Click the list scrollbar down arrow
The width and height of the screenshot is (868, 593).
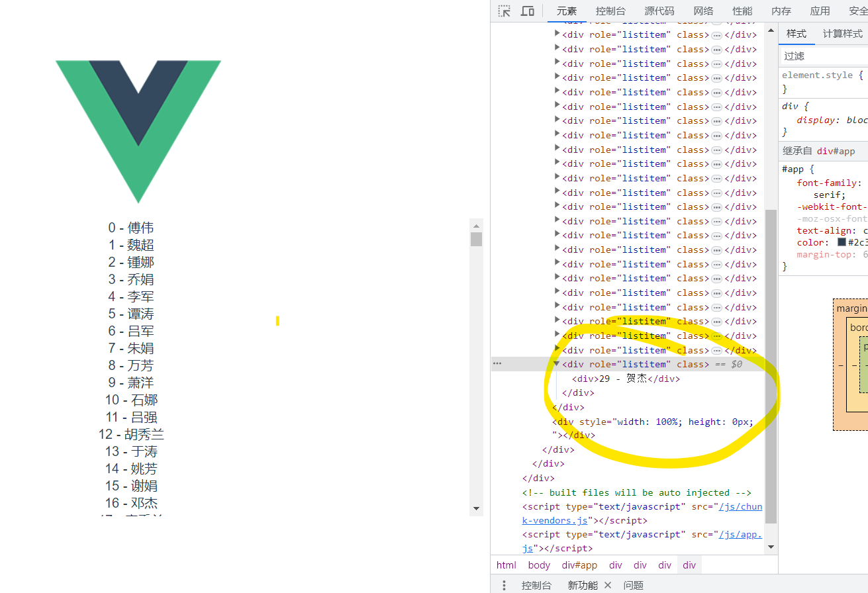click(476, 509)
